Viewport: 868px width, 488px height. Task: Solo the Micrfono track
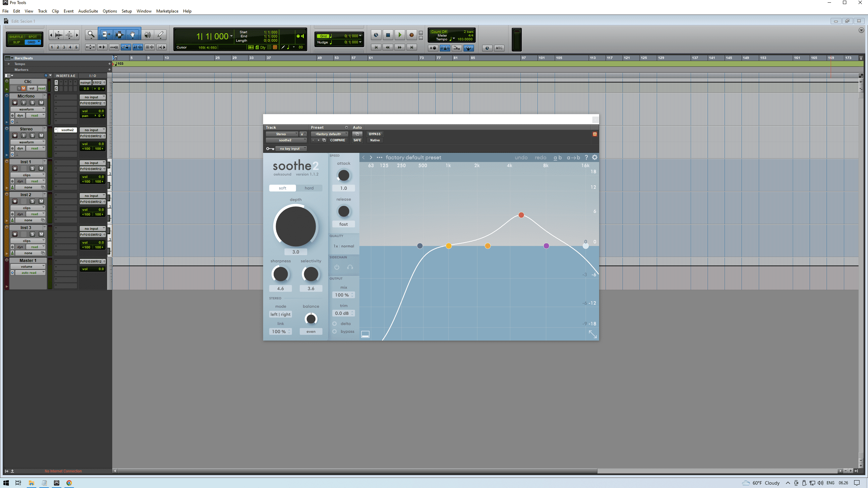[x=32, y=102]
